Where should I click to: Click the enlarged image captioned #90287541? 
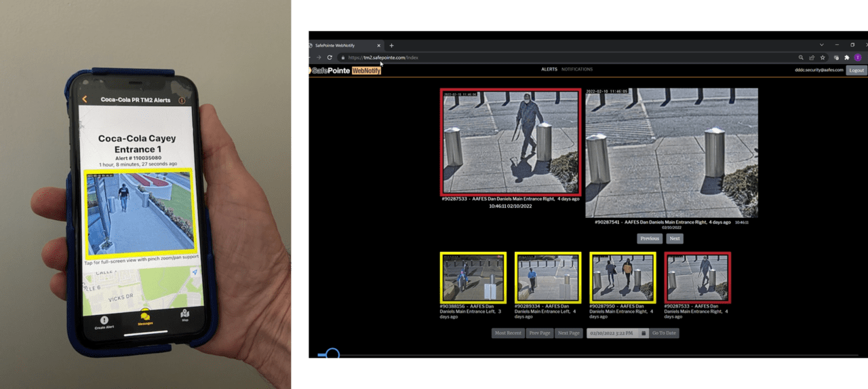tap(671, 153)
